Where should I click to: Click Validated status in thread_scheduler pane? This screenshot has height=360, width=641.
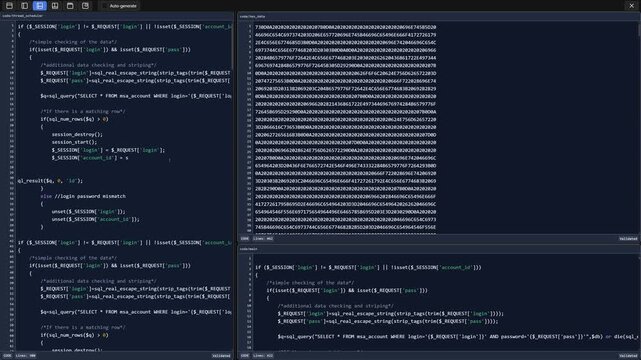pos(221,356)
